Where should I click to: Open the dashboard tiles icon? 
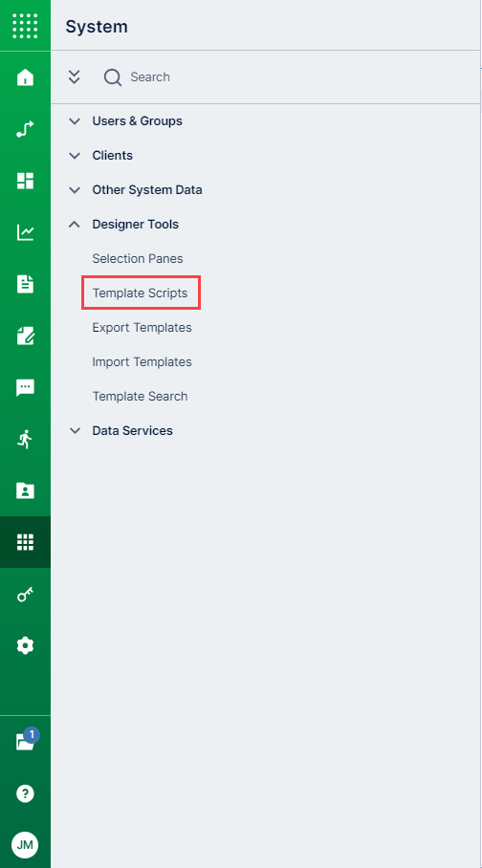point(25,181)
